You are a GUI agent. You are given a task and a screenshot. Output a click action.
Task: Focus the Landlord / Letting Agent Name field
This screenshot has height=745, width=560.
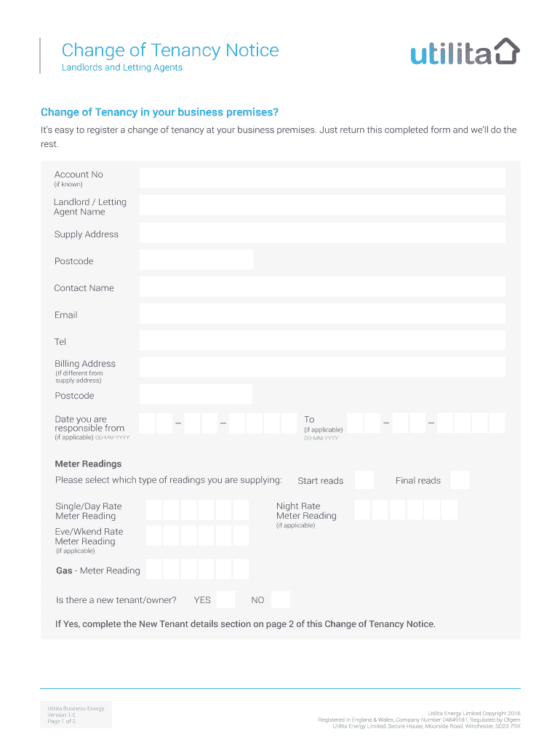pyautogui.click(x=322, y=206)
